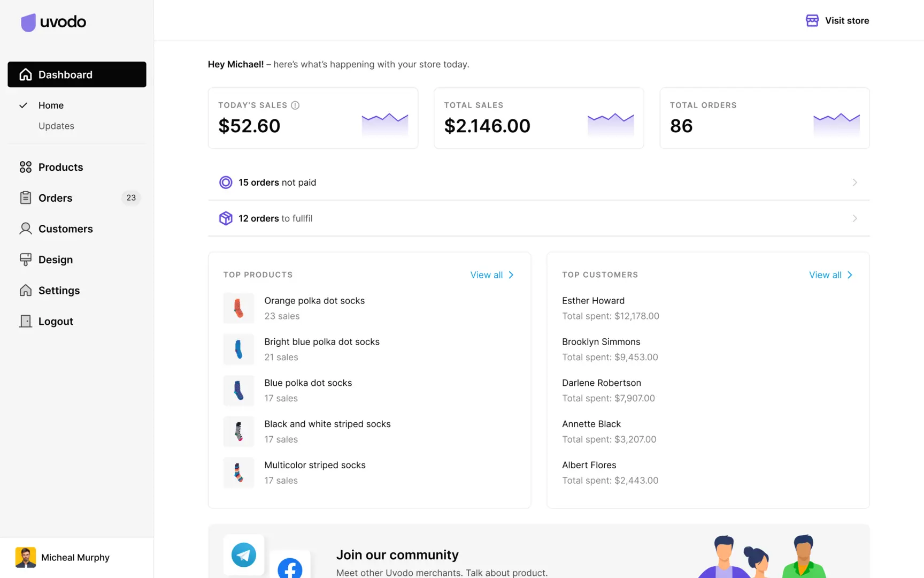Click the Customers person icon
Viewport: 924px width, 578px height.
26,229
